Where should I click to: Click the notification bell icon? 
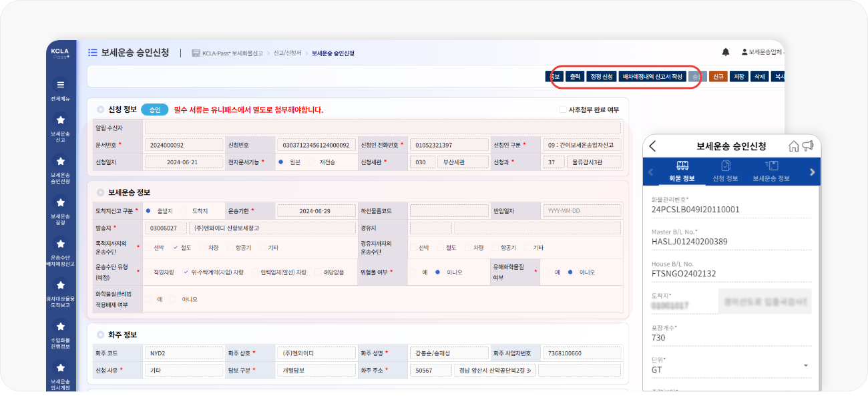(724, 51)
